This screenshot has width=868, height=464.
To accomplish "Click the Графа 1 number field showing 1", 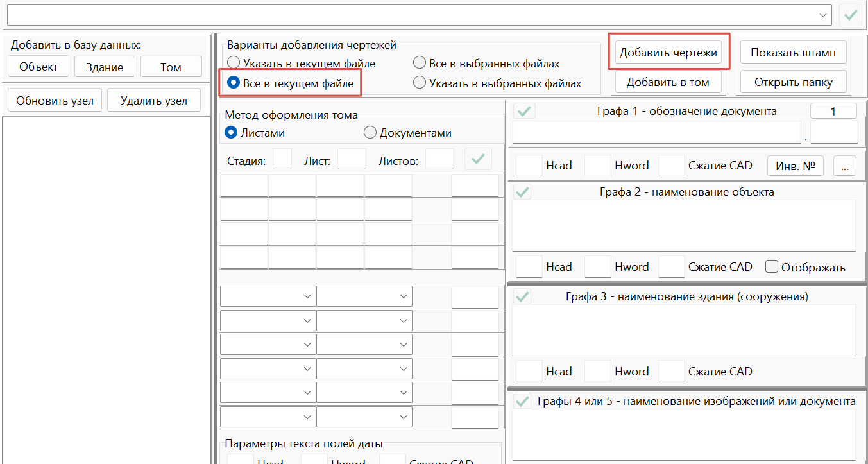I will pos(833,111).
